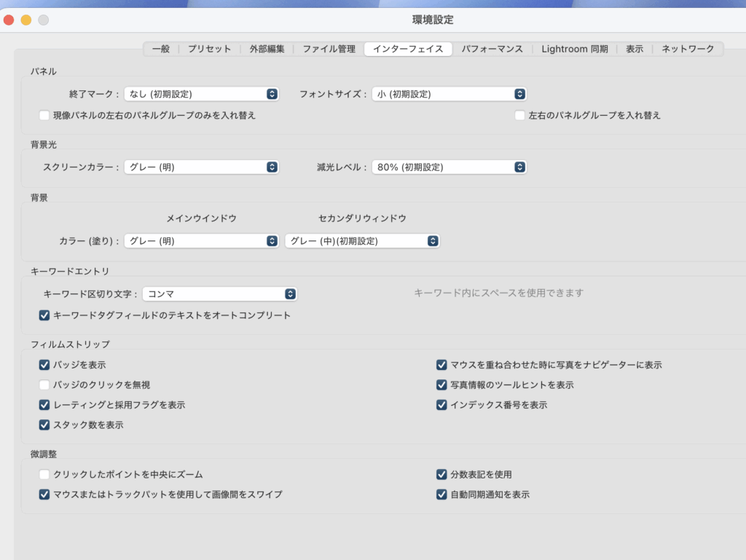
Task: Toggle キーワードタグフィールド autocomplete checkbox
Action: 44,315
